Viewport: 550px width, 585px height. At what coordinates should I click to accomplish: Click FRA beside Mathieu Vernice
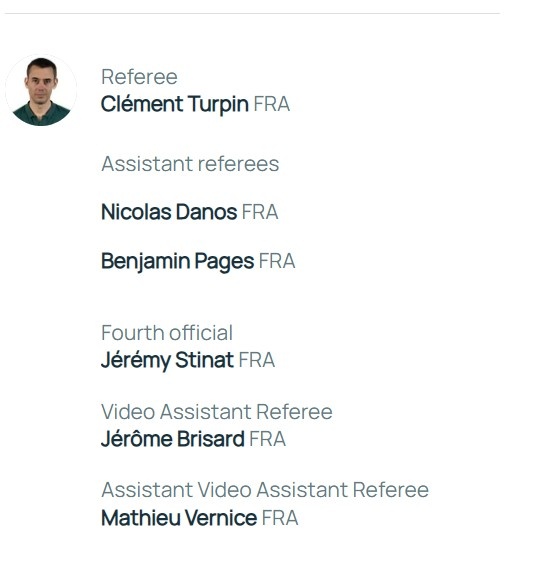point(280,518)
